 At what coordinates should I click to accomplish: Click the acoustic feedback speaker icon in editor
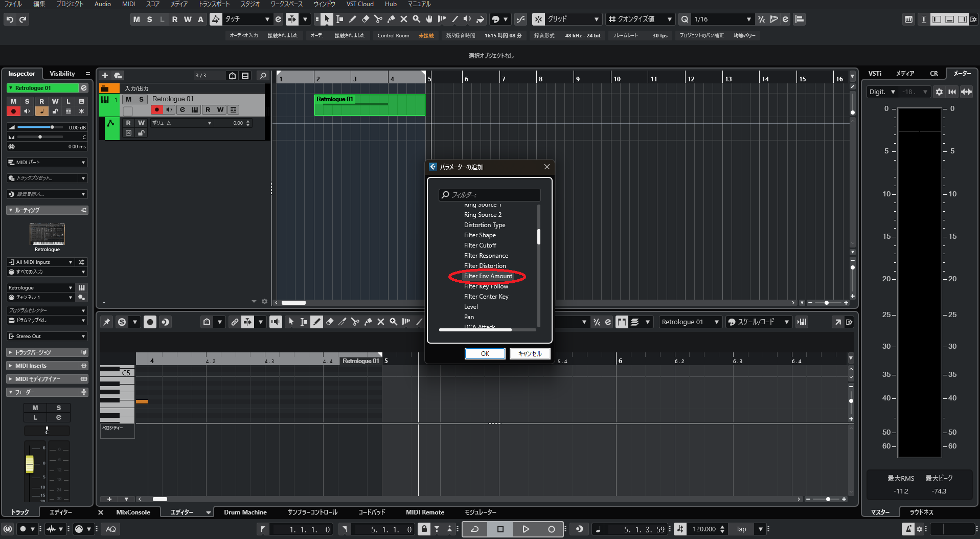point(276,322)
